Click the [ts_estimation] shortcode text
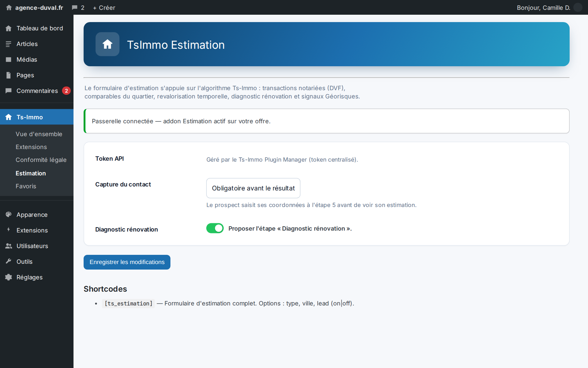Screen dimensions: 588x368 coord(128,303)
